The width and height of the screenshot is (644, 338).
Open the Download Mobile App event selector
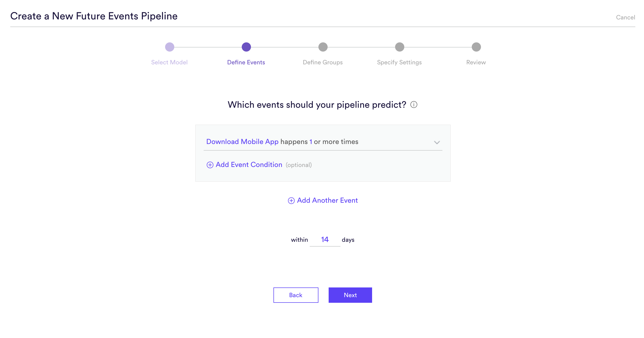[242, 142]
